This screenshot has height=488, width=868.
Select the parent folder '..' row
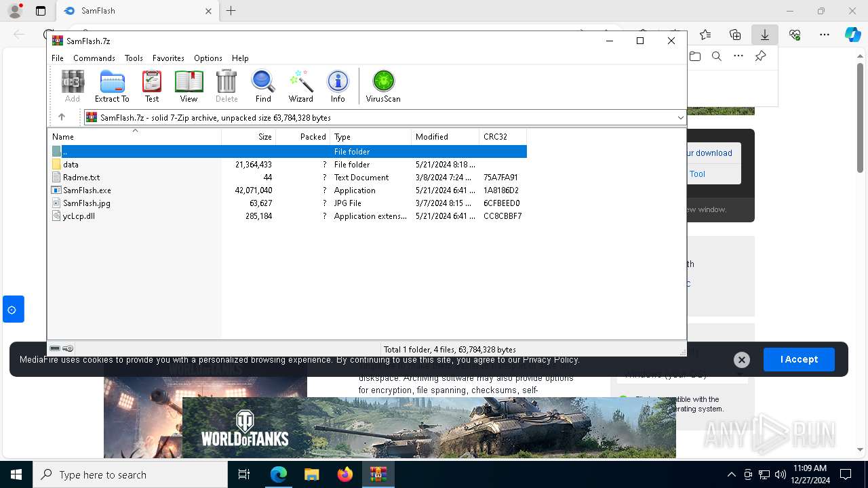pyautogui.click(x=287, y=152)
